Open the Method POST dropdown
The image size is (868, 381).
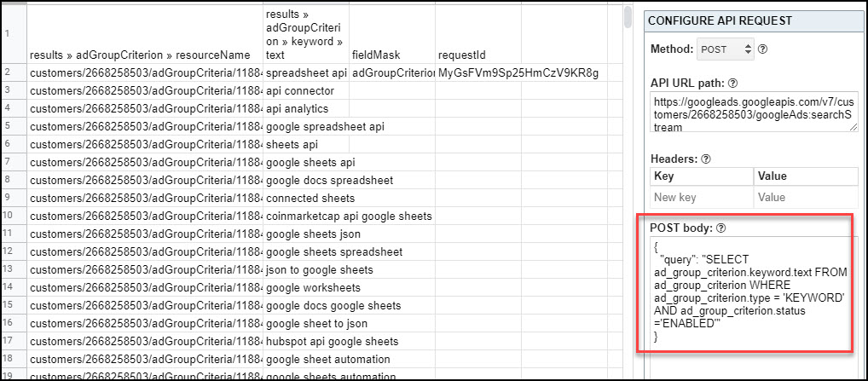pos(725,49)
